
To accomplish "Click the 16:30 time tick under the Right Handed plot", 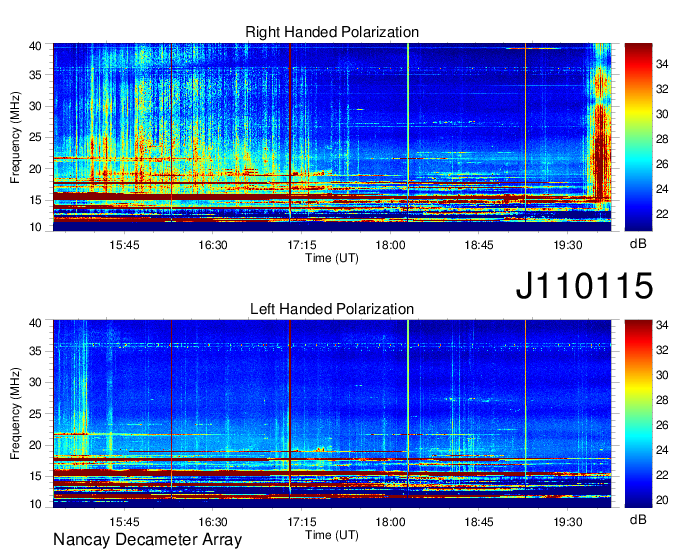I will [213, 245].
